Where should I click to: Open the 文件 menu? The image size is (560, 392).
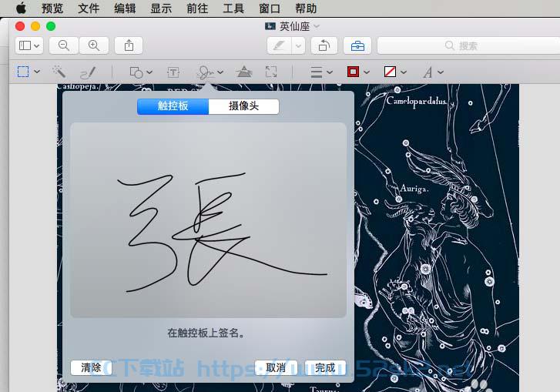89,8
